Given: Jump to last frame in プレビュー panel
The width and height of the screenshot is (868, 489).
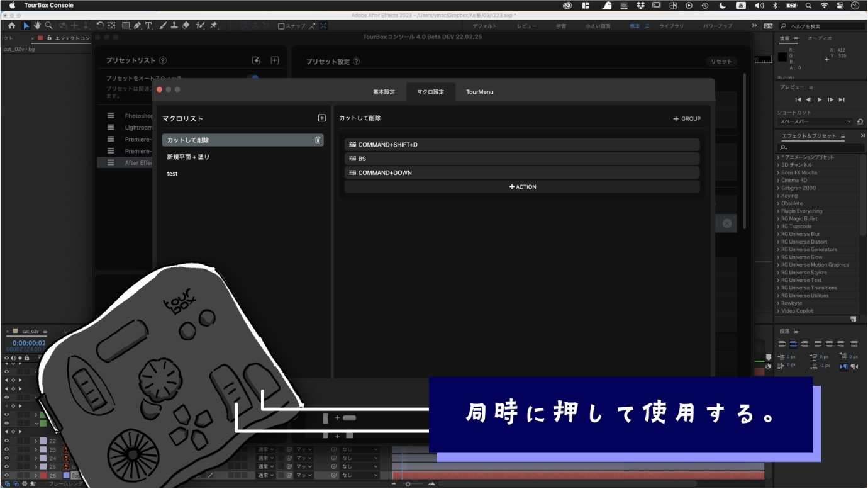Looking at the screenshot, I should click(842, 99).
